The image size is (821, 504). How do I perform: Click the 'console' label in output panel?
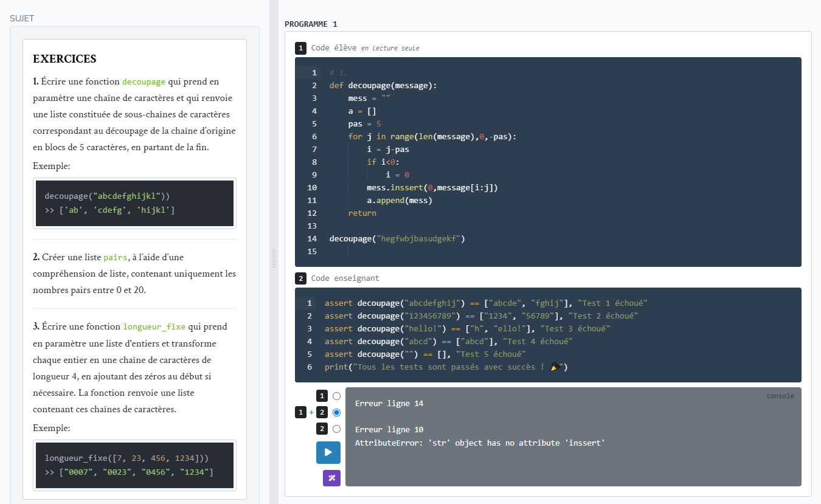tap(780, 396)
